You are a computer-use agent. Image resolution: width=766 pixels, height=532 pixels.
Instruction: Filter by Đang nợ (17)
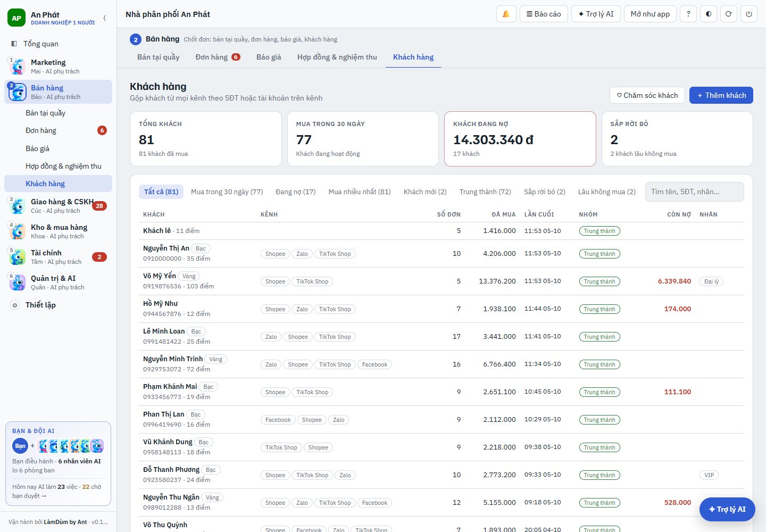coord(296,192)
